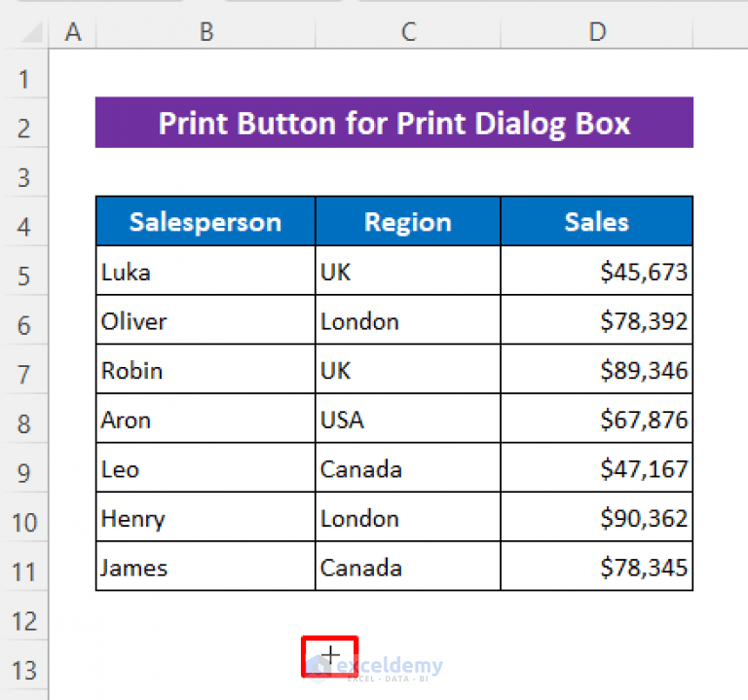Select row 7 header
Screen dimensions: 748x700
click(x=23, y=369)
